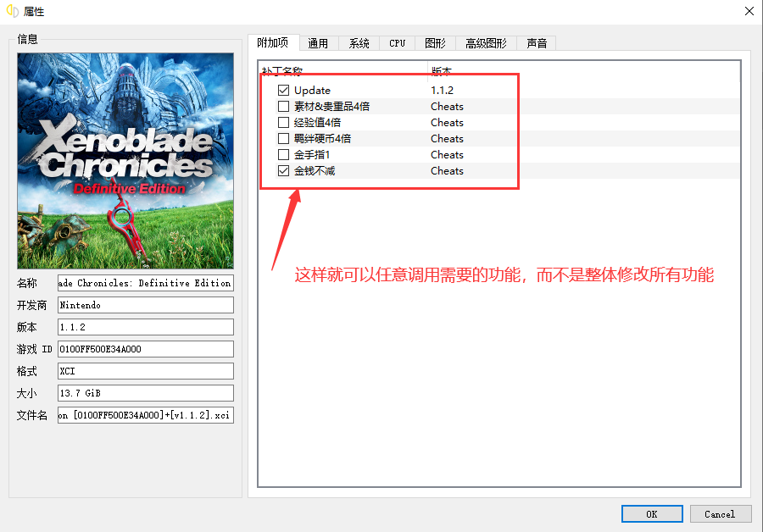Image resolution: width=763 pixels, height=532 pixels.
Task: Switch to the 图形 tab
Action: [x=435, y=43]
